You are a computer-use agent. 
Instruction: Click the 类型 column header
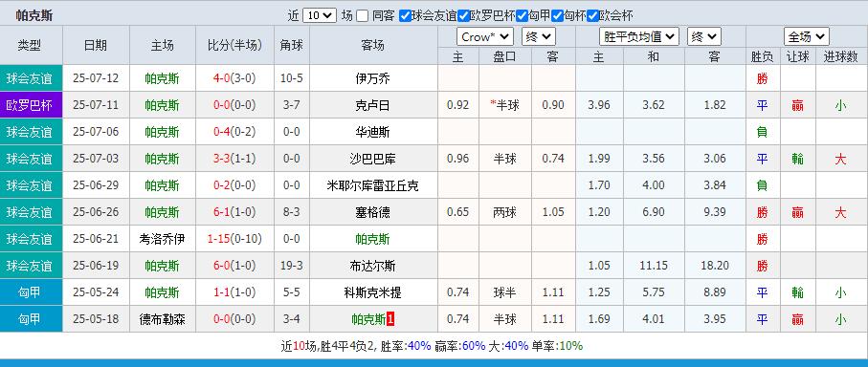(30, 45)
